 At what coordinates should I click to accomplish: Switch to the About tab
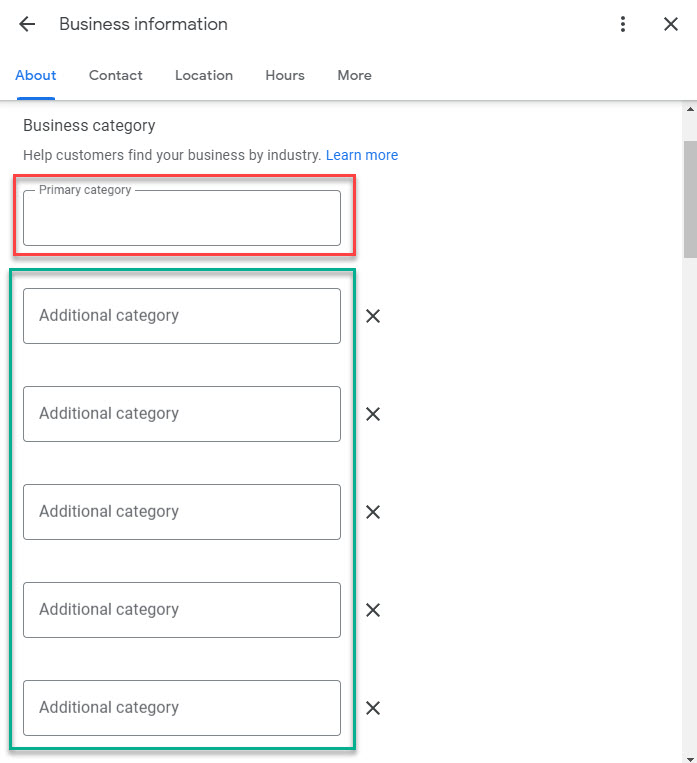coord(36,75)
